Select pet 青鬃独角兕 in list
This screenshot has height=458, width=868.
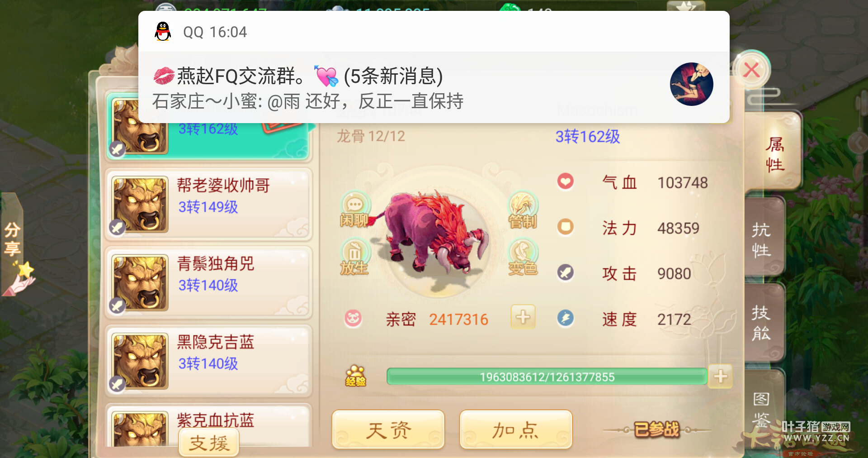208,282
